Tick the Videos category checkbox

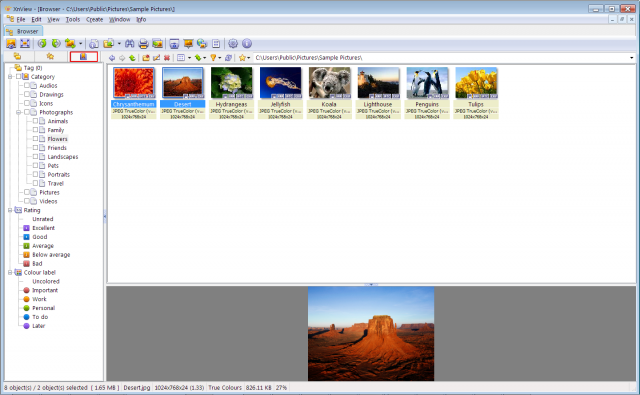[x=27, y=201]
